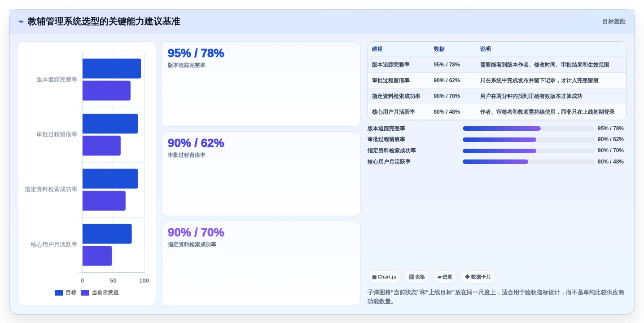Click the 目标 blue legend color box
The image size is (644, 323).
click(x=59, y=292)
